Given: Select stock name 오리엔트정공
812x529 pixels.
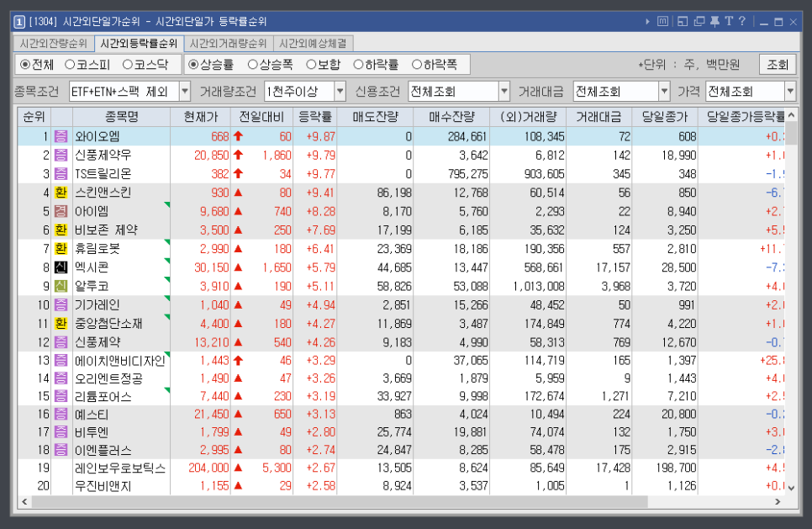Looking at the screenshot, I should pyautogui.click(x=108, y=378).
